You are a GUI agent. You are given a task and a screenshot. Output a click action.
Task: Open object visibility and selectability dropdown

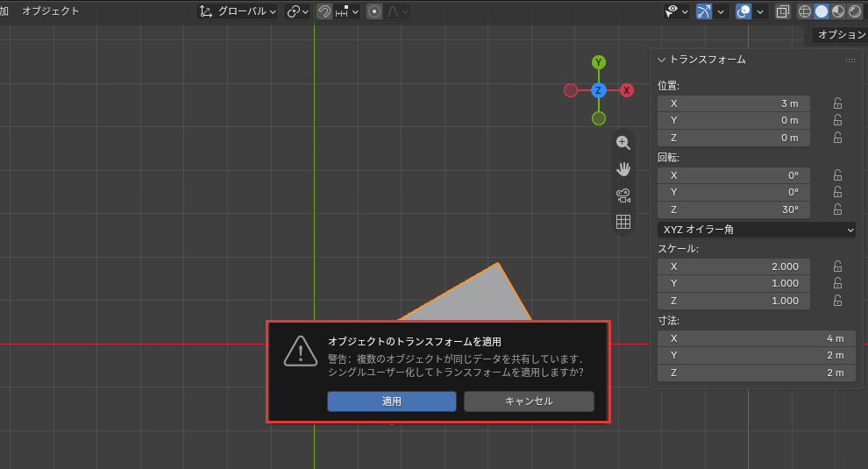[x=677, y=11]
